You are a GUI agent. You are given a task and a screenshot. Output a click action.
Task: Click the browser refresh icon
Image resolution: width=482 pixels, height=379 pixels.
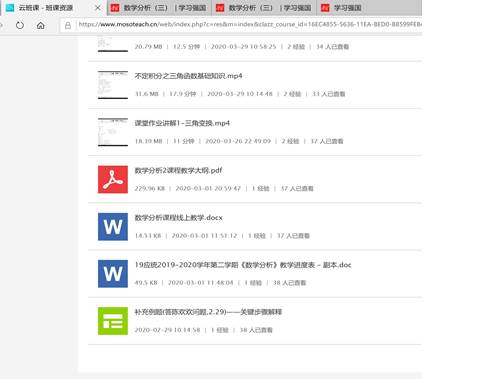[20, 25]
